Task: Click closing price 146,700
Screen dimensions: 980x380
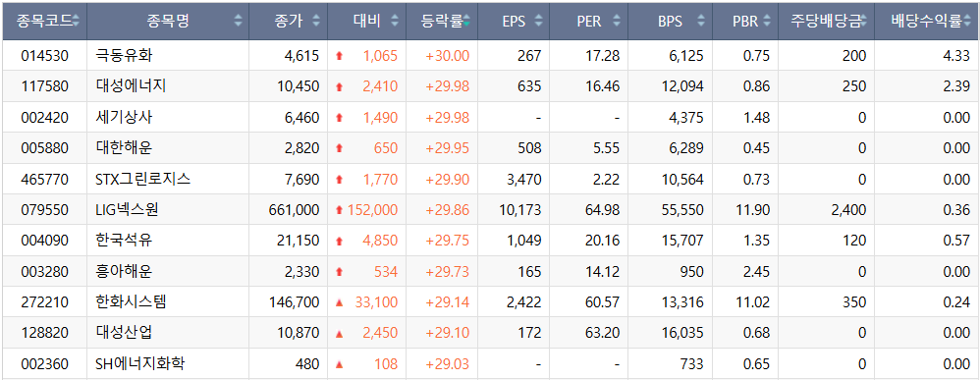Action: (x=294, y=302)
